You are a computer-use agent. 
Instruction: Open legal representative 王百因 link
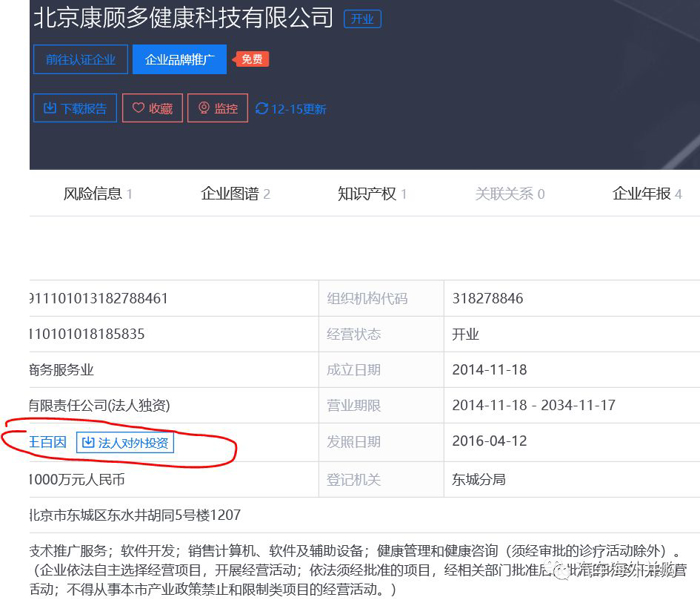pos(48,442)
